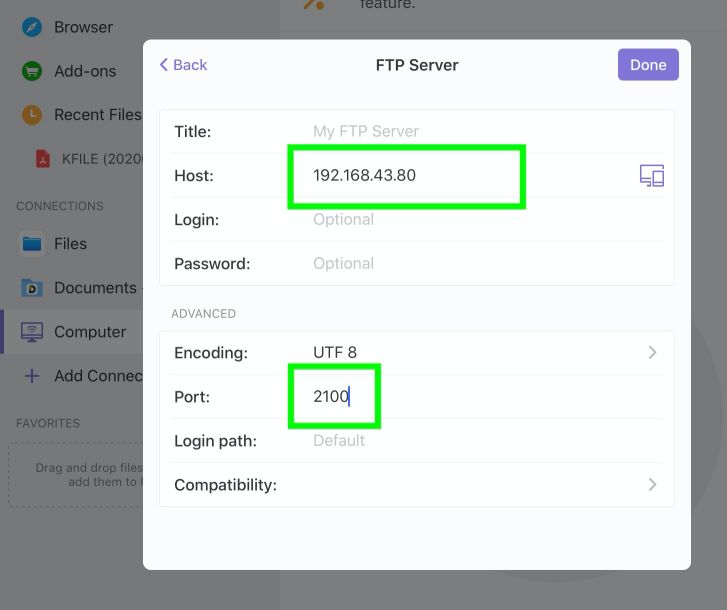Image resolution: width=727 pixels, height=610 pixels.
Task: Go back using the Back chevron
Action: tap(165, 65)
